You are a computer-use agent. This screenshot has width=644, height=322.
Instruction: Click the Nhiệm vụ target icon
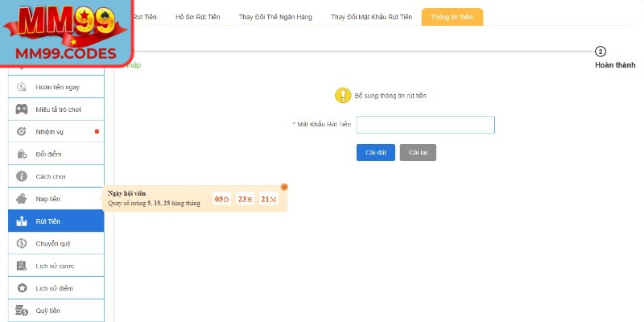[x=22, y=131]
